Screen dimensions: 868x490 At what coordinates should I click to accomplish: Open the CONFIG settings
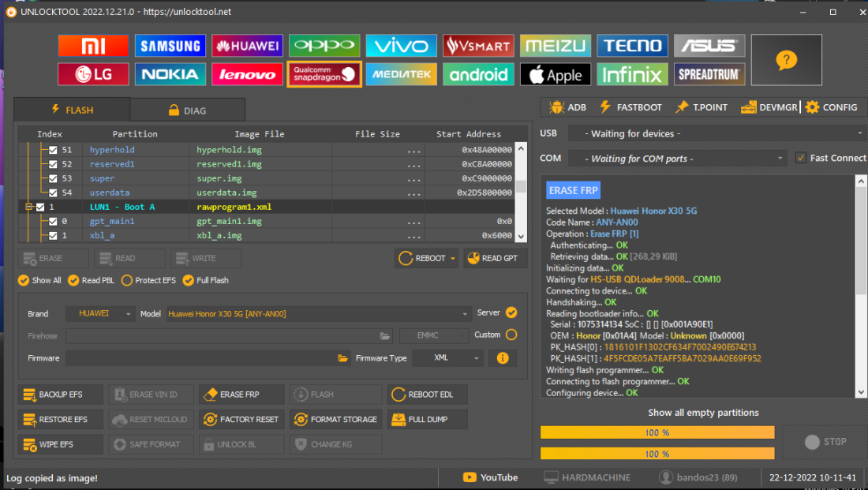832,107
